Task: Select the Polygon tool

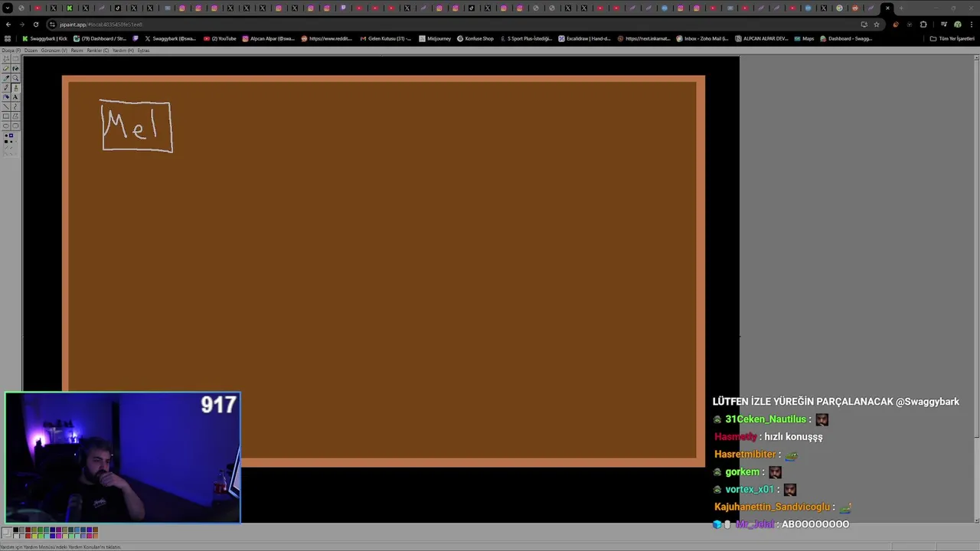Action: 15,116
